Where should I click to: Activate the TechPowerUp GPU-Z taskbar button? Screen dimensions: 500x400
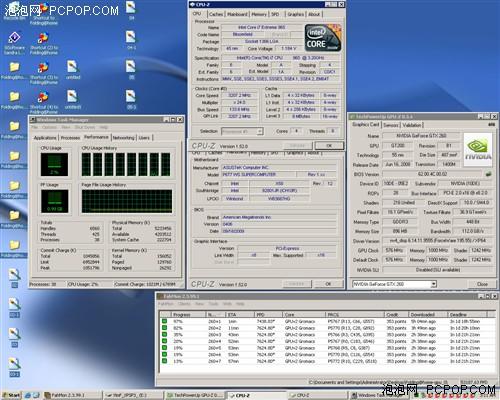point(195,395)
